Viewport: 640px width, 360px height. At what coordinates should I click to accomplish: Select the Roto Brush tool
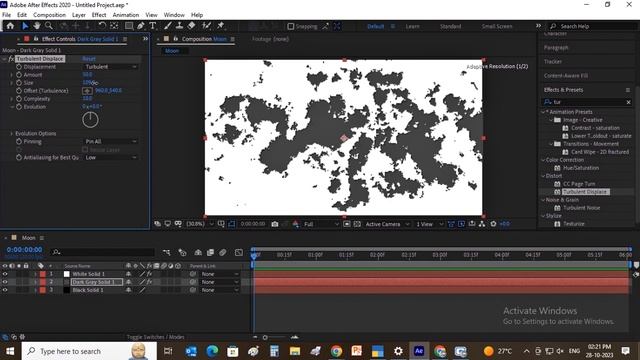coord(207,26)
